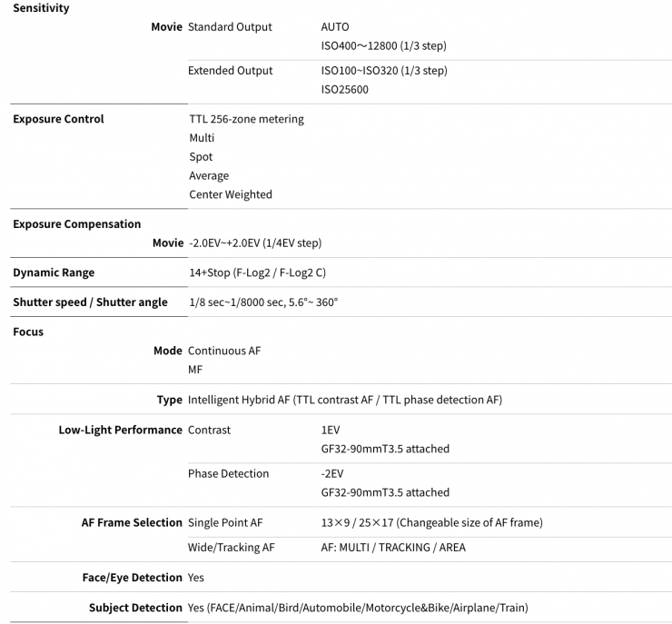Viewport: 672px width, 624px height.
Task: Click the Sensitivity section heading
Action: [x=41, y=8]
